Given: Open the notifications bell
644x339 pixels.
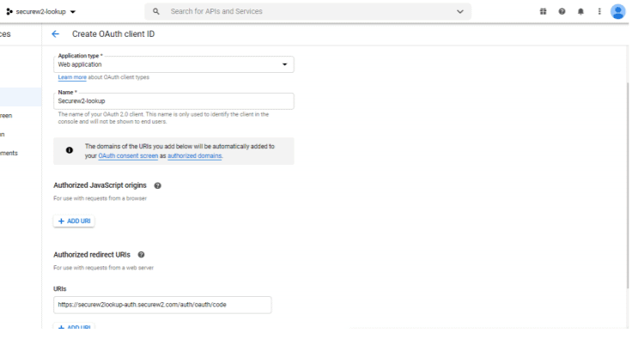Looking at the screenshot, I should tap(580, 11).
